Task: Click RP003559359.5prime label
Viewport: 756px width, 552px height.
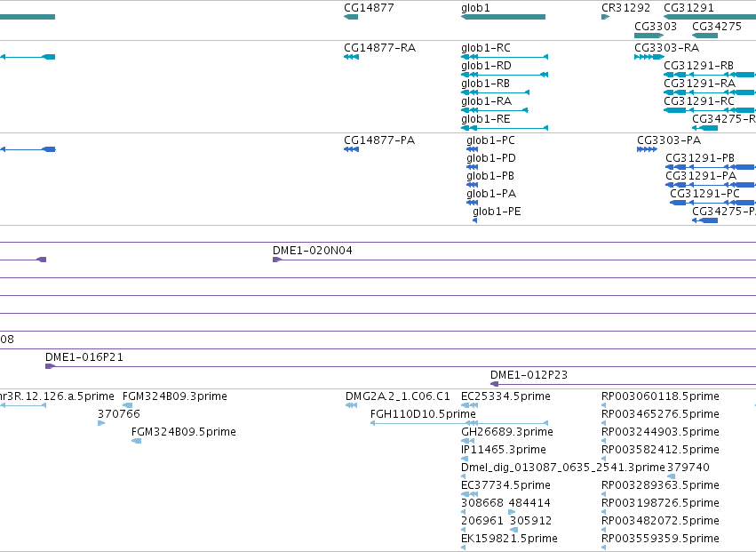Action: point(661,540)
